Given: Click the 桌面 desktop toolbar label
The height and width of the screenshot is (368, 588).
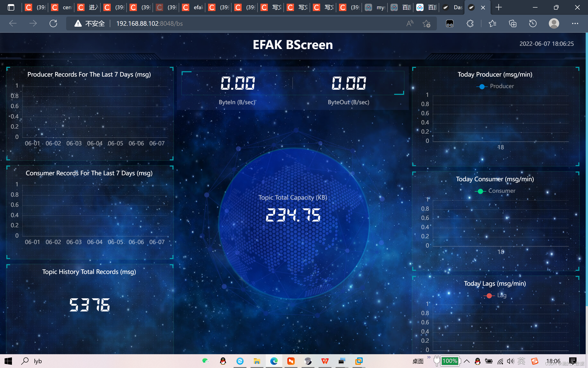Looking at the screenshot, I should click(x=418, y=361).
